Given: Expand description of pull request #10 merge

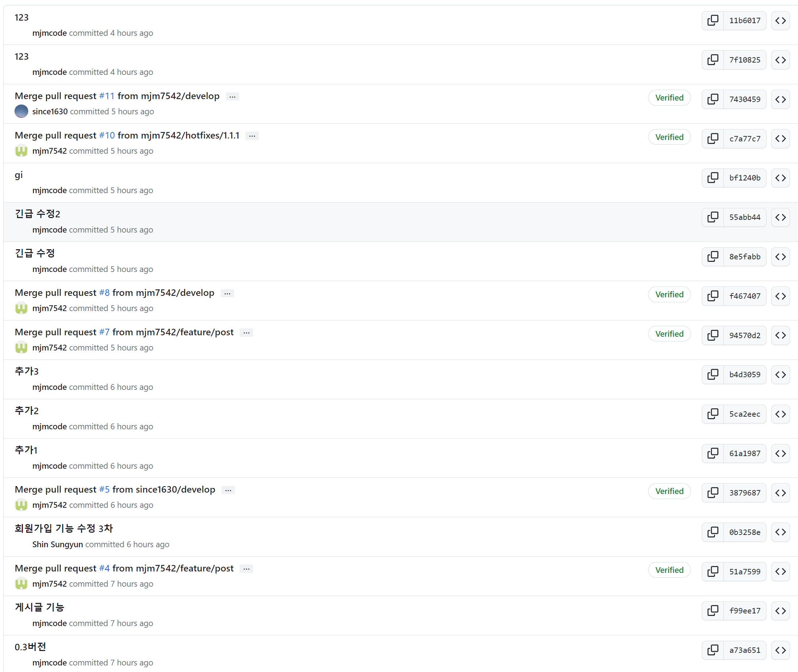Looking at the screenshot, I should point(252,136).
